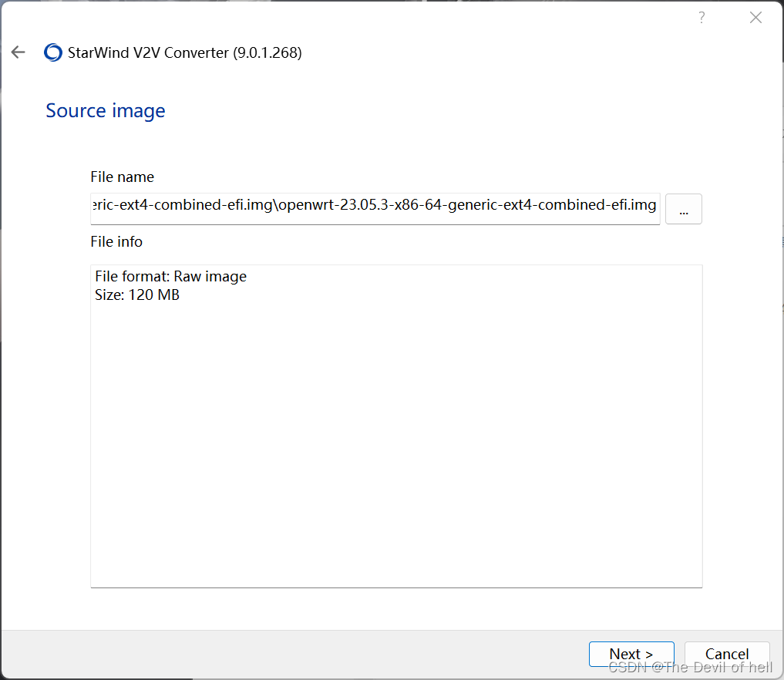Browse for a file with the ... button
Image resolution: width=784 pixels, height=680 pixels.
pos(684,209)
